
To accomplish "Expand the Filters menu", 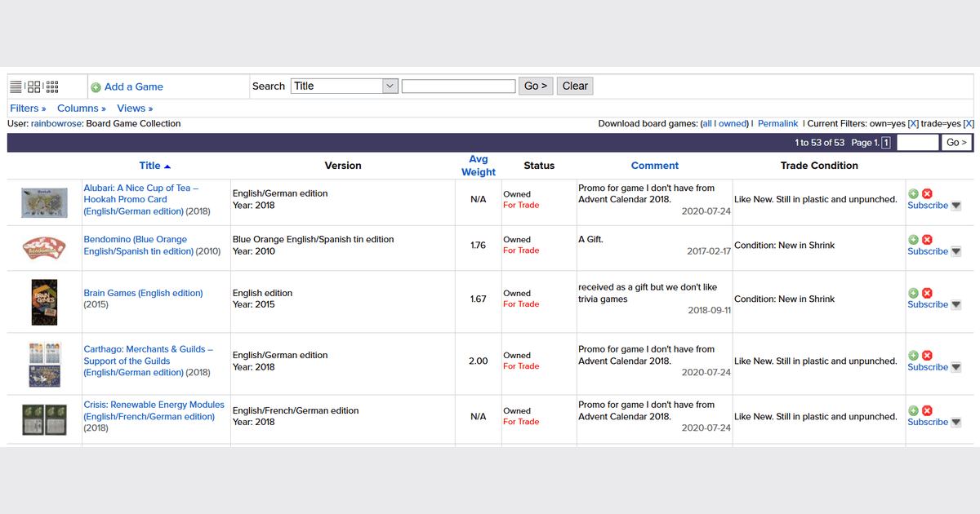I will pos(28,108).
